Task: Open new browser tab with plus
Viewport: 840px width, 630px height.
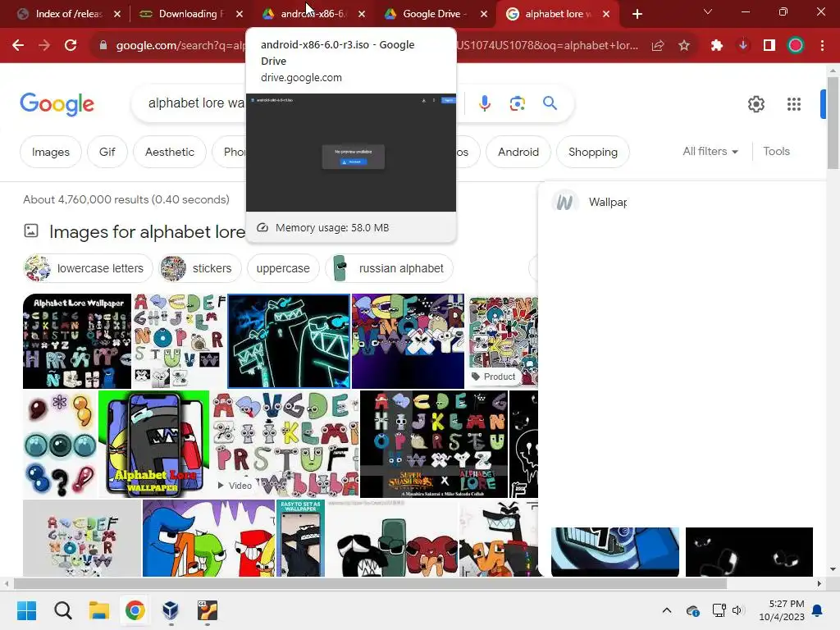Action: point(637,14)
